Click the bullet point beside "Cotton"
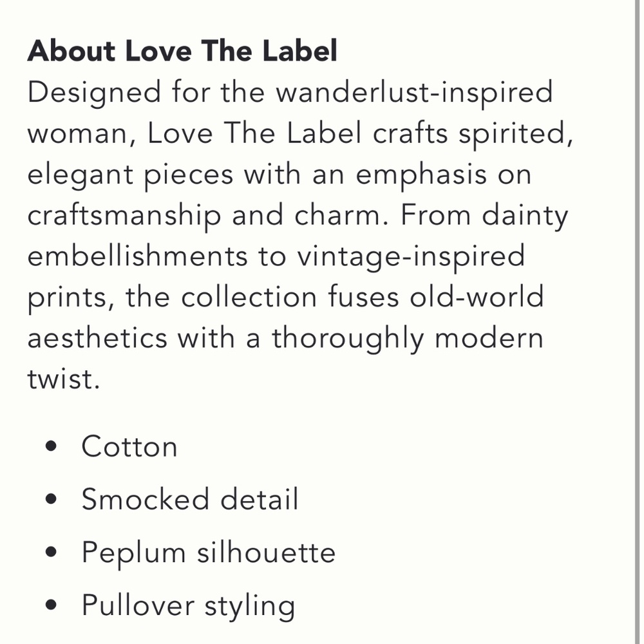This screenshot has height=644, width=644. pyautogui.click(x=53, y=448)
